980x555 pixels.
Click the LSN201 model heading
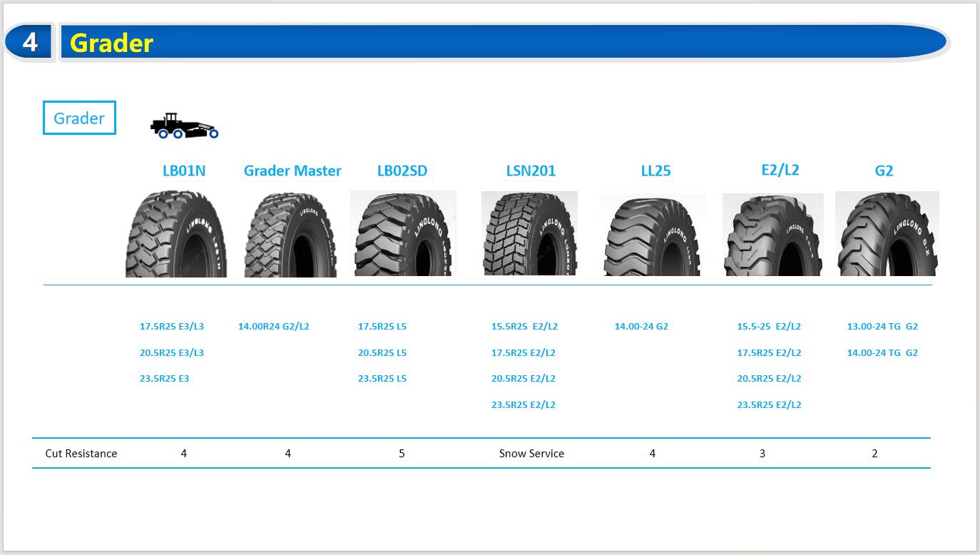pos(531,170)
